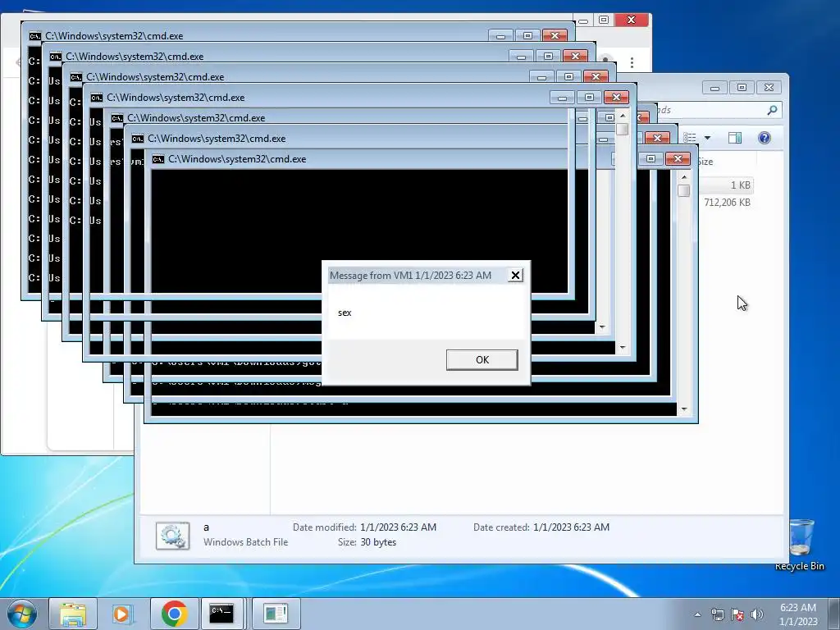Maximize the frontmost cmd.exe window
Image resolution: width=840 pixels, height=630 pixels.
[651, 159]
